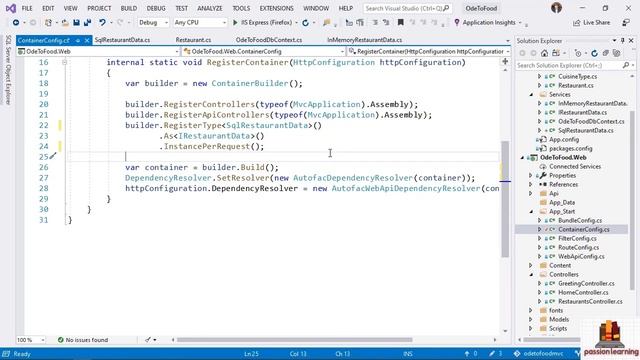The height and width of the screenshot is (360, 640).
Task: Select WebApiConfig.cs in Solution Explorer
Action: pyautogui.click(x=581, y=256)
